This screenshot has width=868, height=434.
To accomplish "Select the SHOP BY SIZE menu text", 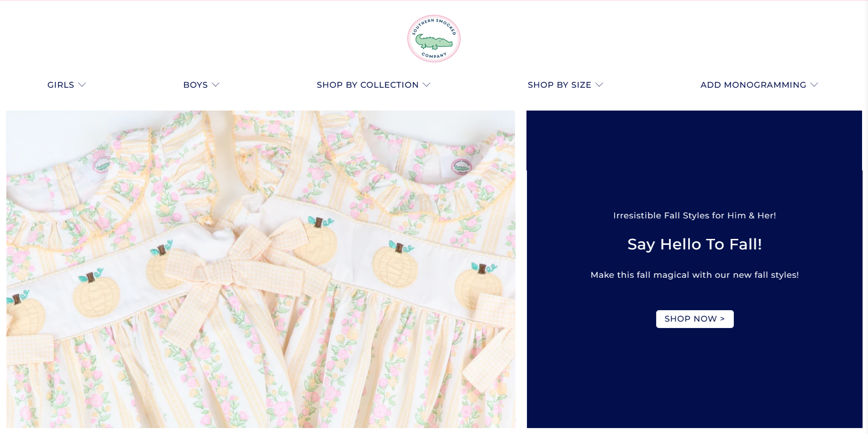I will (x=559, y=85).
